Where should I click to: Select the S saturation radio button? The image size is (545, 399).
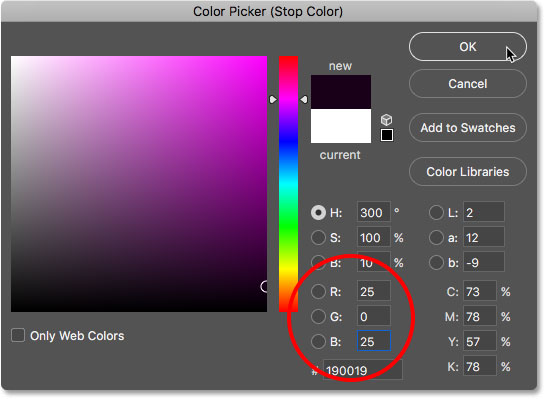[318, 237]
